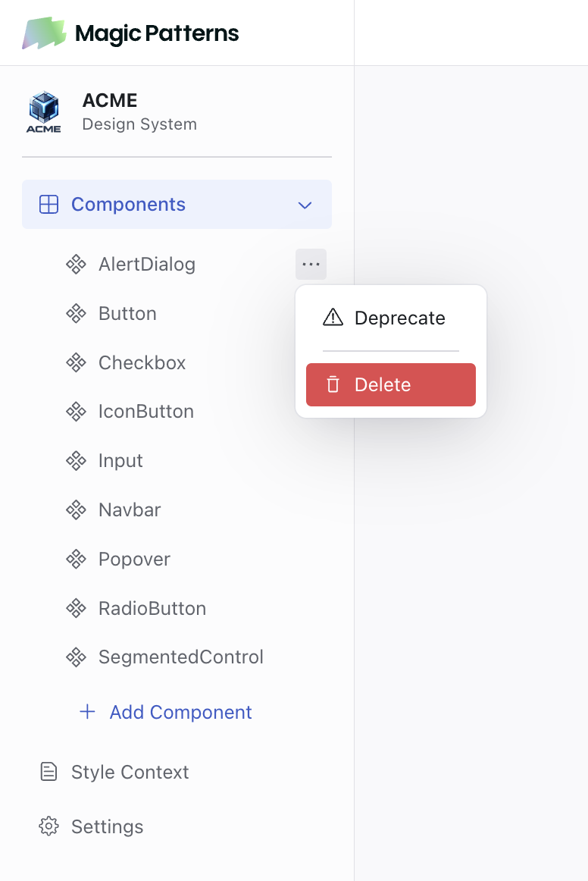Collapse the Components section chevron
The width and height of the screenshot is (588, 881).
(x=305, y=205)
